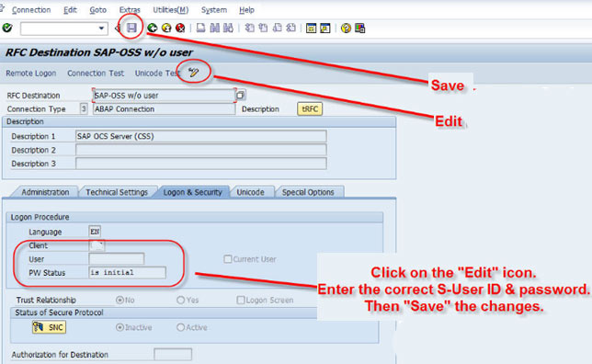Screen dimensions: 592x364
Task: Click the yellow Exit arrow icon
Action: [x=166, y=28]
